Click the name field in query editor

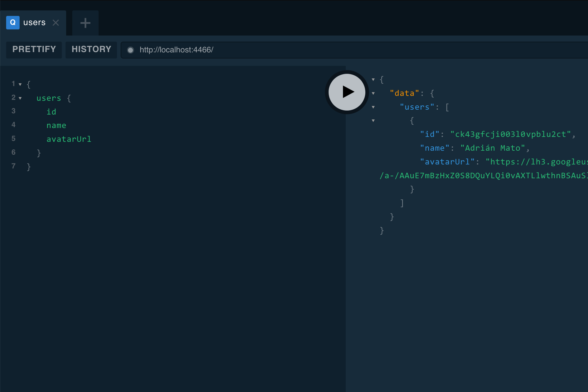pos(56,126)
